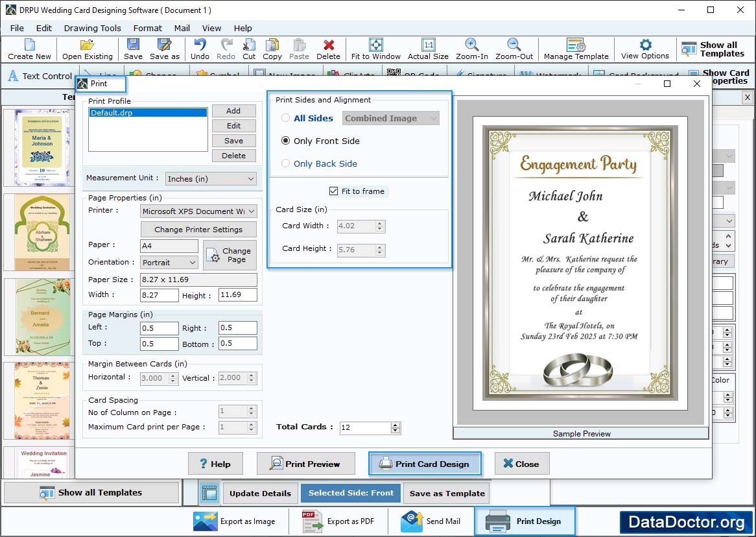Switch to Actual Size view
756x537 pixels.
tap(428, 49)
